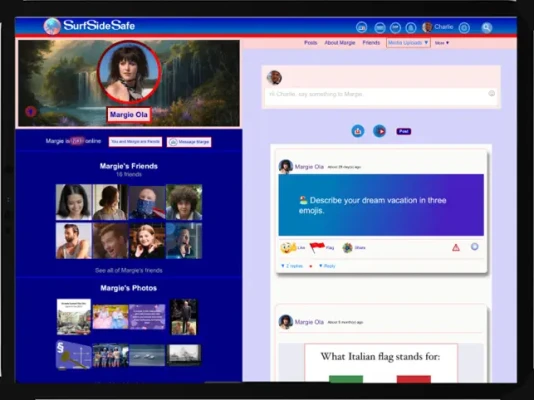
Task: Open the Margie Ola name on vacation post
Action: tap(309, 167)
